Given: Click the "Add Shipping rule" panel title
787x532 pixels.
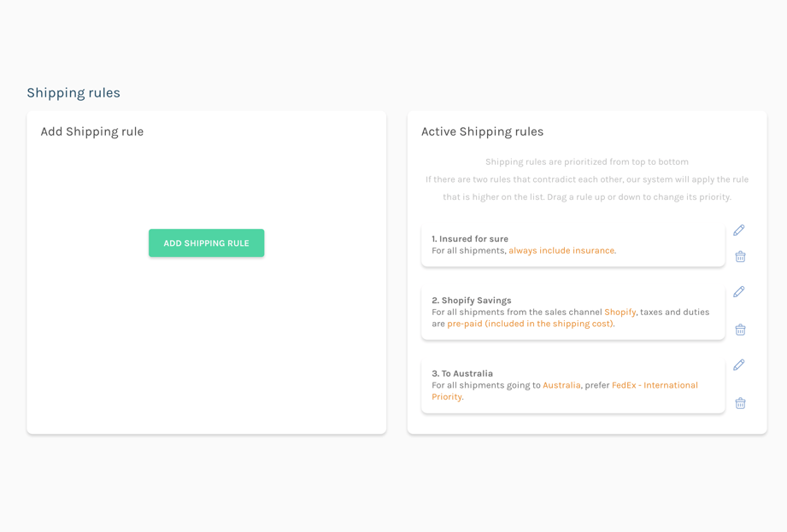Looking at the screenshot, I should (91, 132).
